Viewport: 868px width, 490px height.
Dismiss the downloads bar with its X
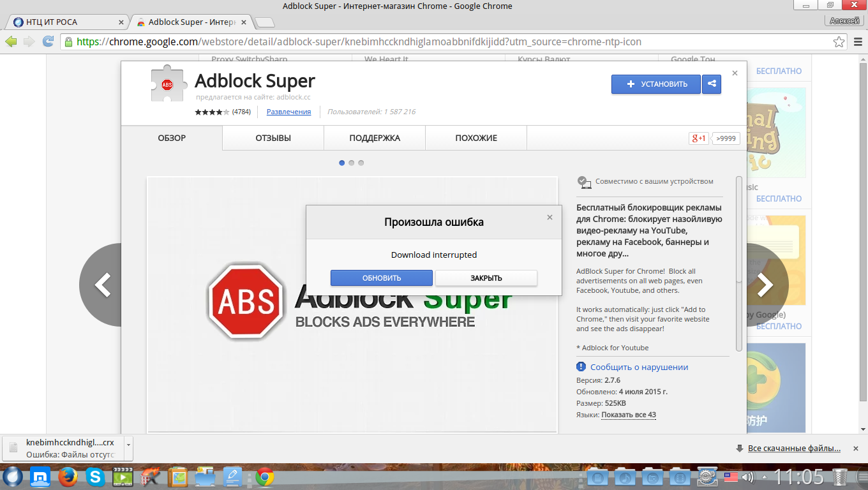point(856,449)
